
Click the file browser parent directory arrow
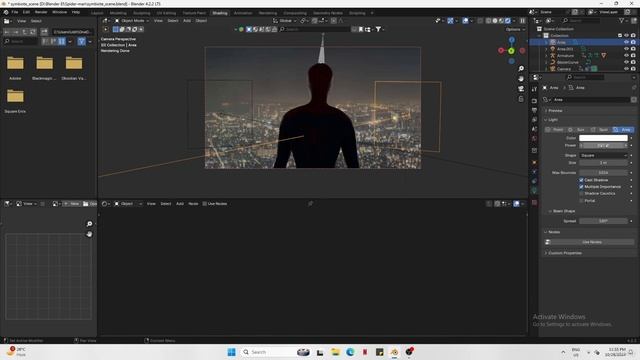[25, 32]
